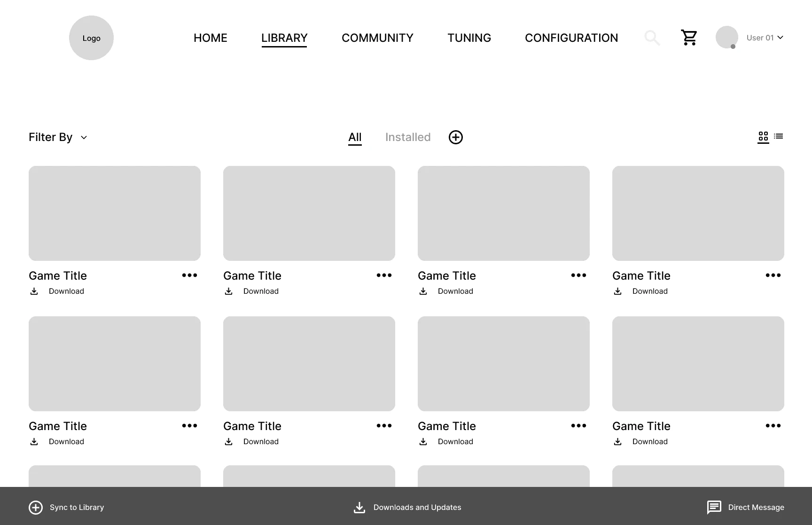Download the second game in the second row
The height and width of the screenshot is (525, 812).
251,442
